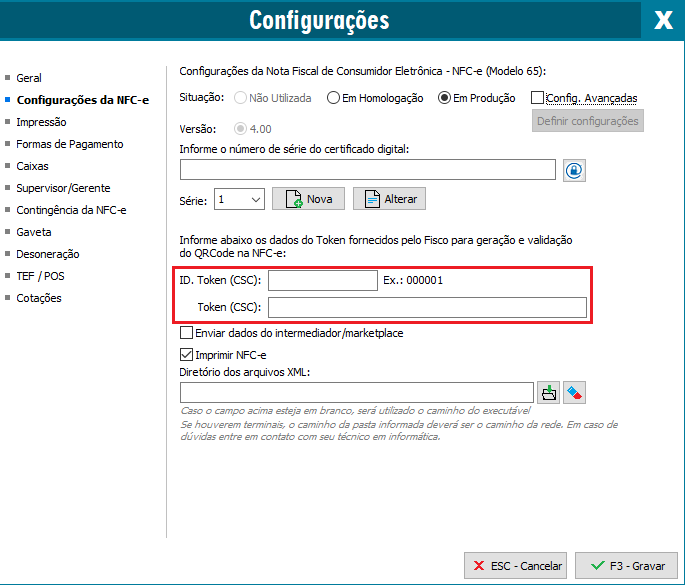The height and width of the screenshot is (585, 685).
Task: Click the eraser icon to clear XML directory
Action: point(574,392)
